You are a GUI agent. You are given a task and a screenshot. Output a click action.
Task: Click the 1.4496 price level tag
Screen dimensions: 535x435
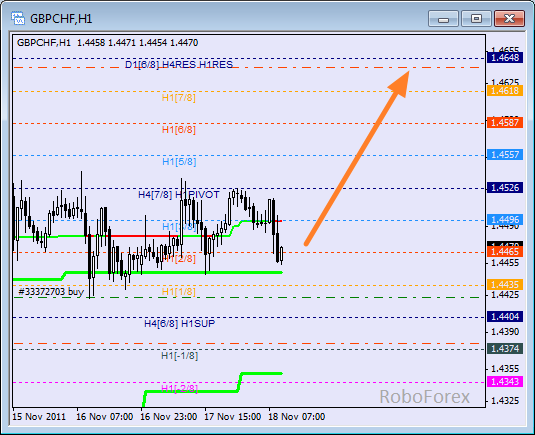[505, 219]
